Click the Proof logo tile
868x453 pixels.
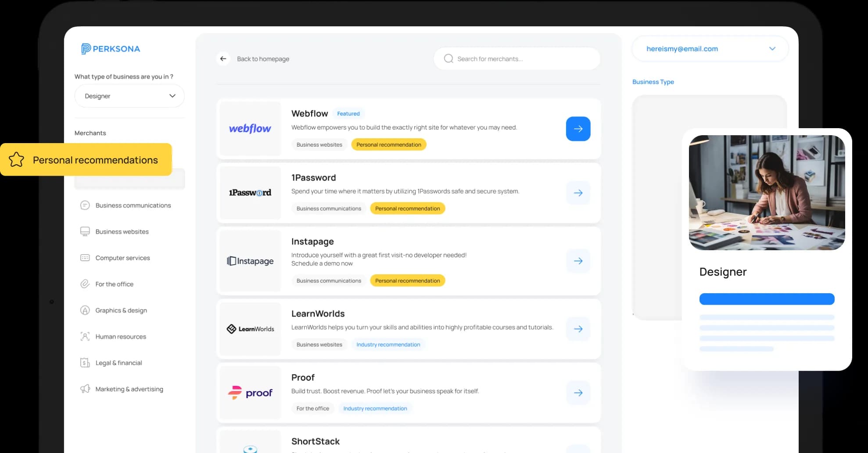click(250, 393)
